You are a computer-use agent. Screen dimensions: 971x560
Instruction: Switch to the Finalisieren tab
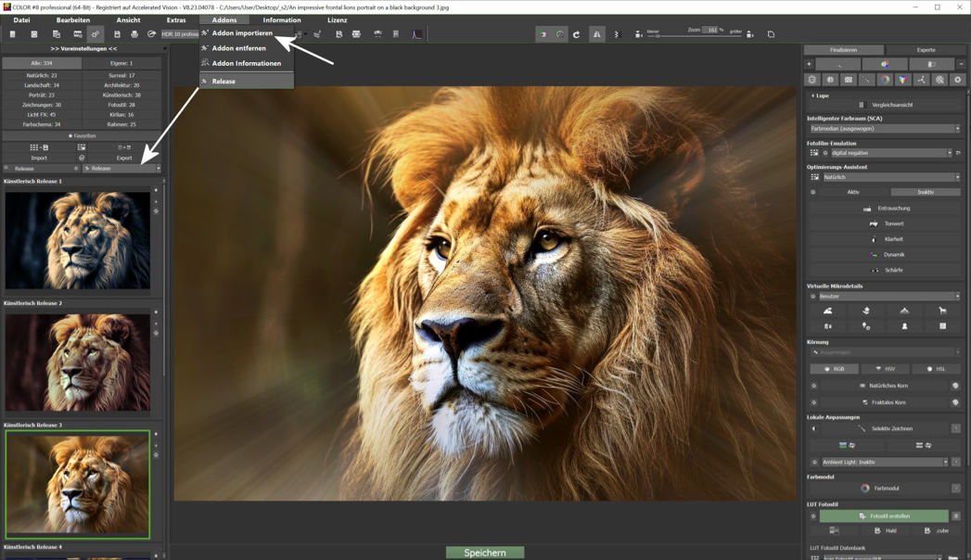coord(843,49)
